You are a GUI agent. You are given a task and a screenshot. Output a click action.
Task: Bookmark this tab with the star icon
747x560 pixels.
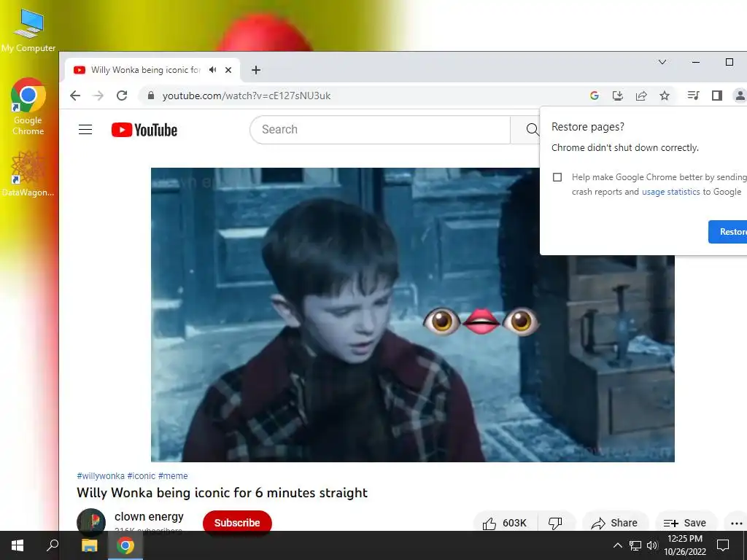click(665, 96)
